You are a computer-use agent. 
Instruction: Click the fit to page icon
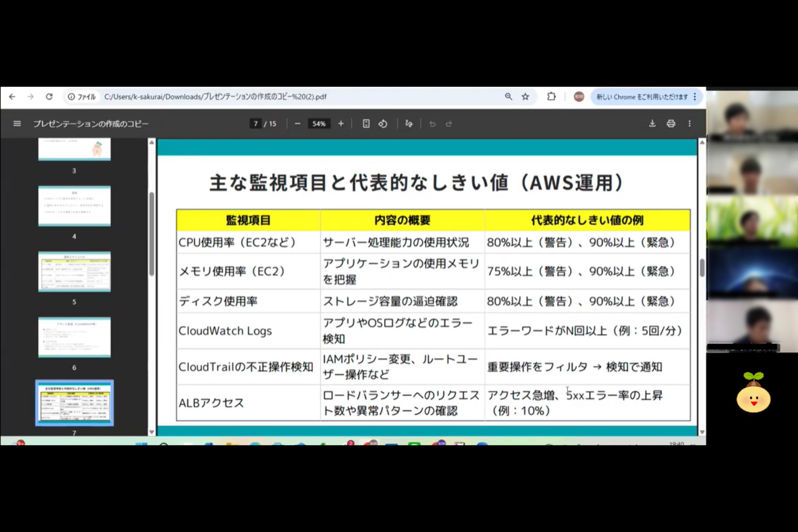tap(366, 124)
